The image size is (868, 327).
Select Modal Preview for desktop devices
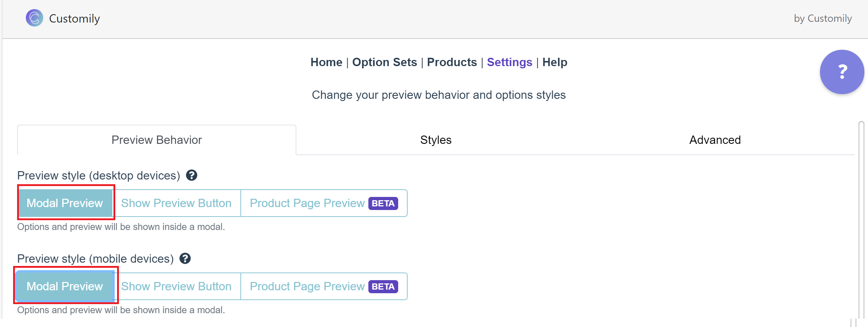coord(65,203)
